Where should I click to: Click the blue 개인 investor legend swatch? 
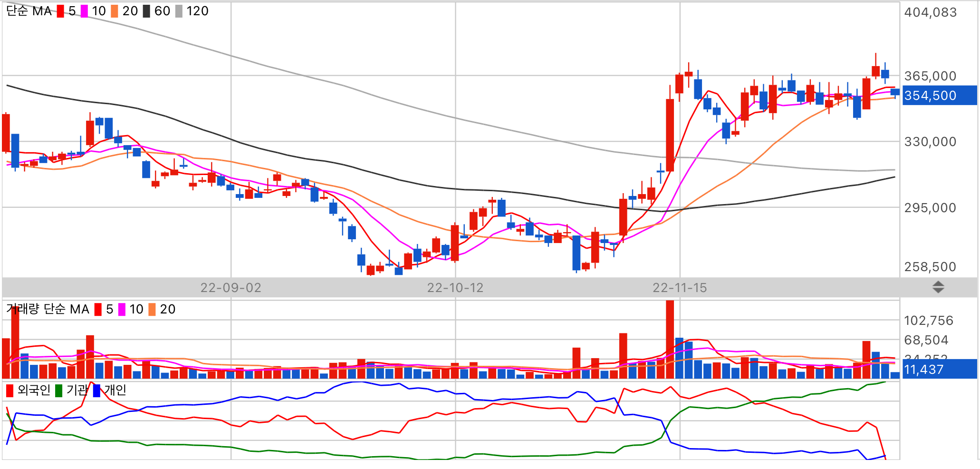pos(97,391)
